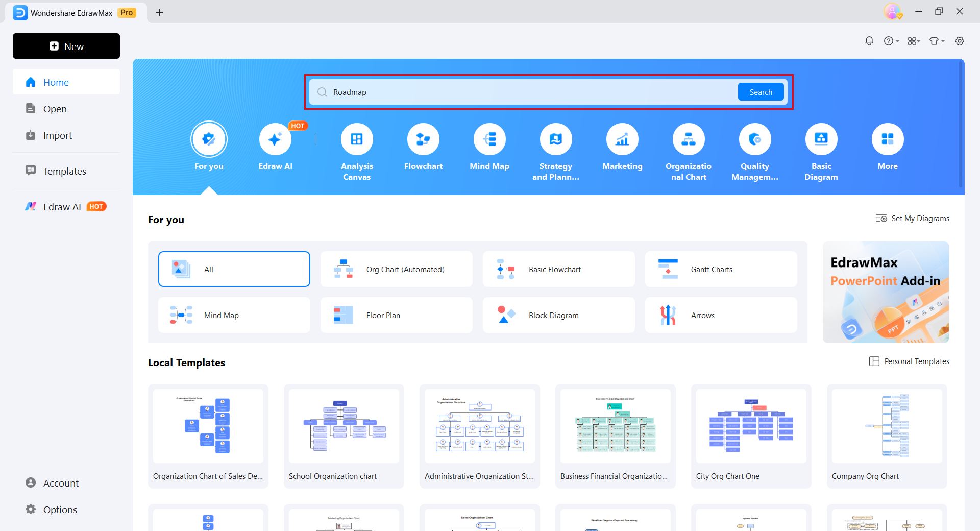Select the Basic Diagram category icon
The height and width of the screenshot is (531, 980).
click(821, 139)
